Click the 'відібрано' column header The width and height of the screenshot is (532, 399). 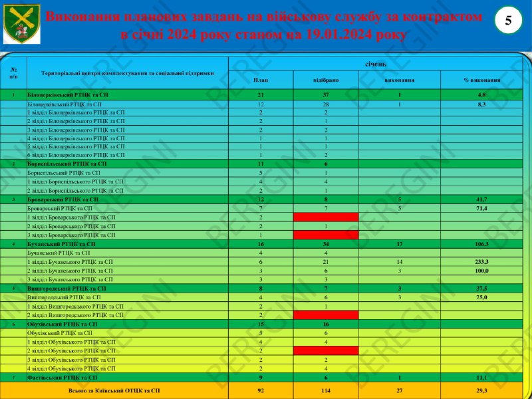[326, 80]
